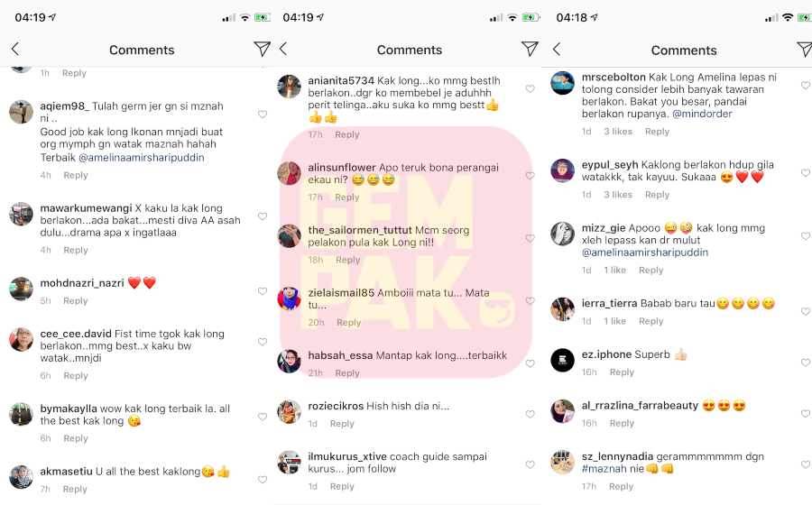Tap @amelinaamirsharipuddin mention in aqiem98_'s comment
This screenshot has width=812, height=505.
(x=142, y=157)
